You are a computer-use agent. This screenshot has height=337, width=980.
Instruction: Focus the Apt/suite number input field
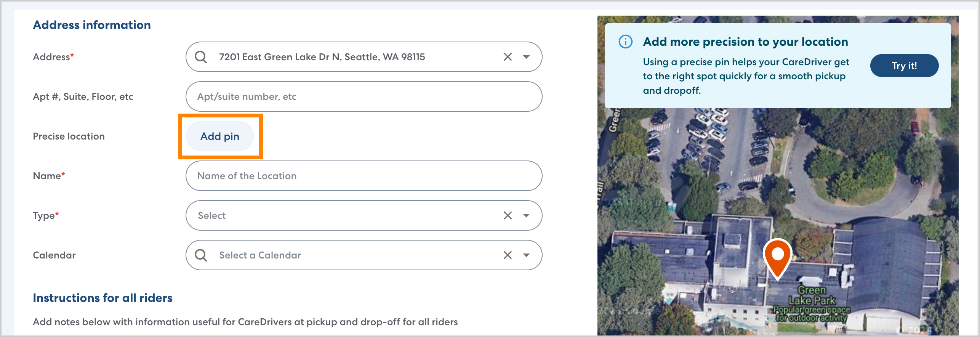click(363, 97)
